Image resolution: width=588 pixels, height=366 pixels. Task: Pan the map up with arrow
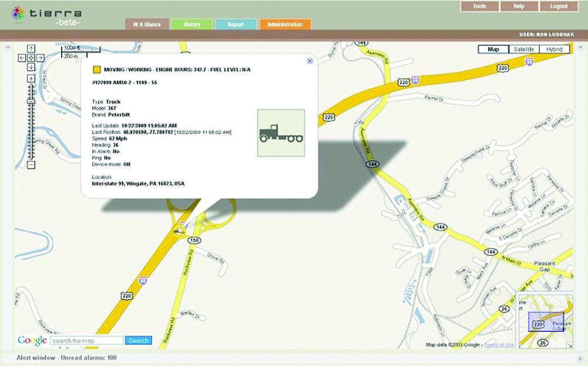(31, 49)
